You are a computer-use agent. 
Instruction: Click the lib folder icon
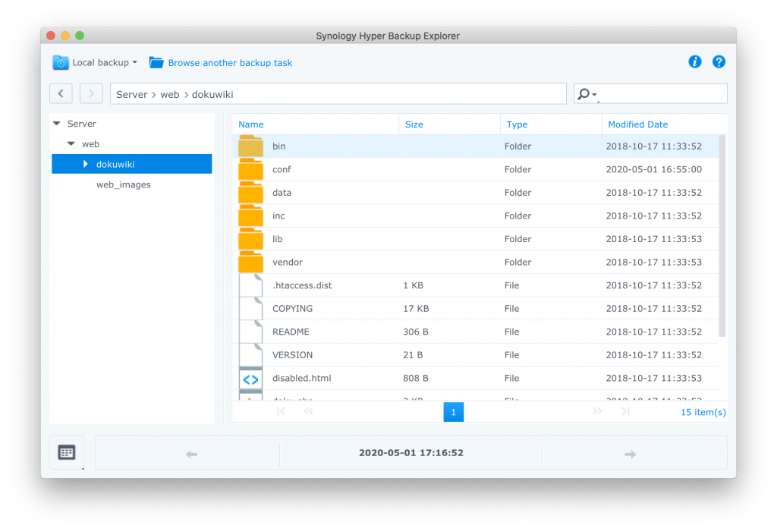pos(250,239)
